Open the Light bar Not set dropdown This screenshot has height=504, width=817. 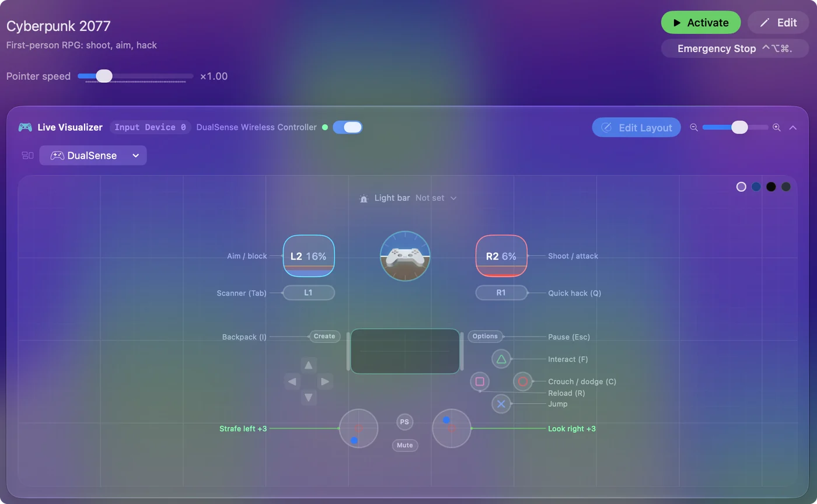pyautogui.click(x=436, y=198)
